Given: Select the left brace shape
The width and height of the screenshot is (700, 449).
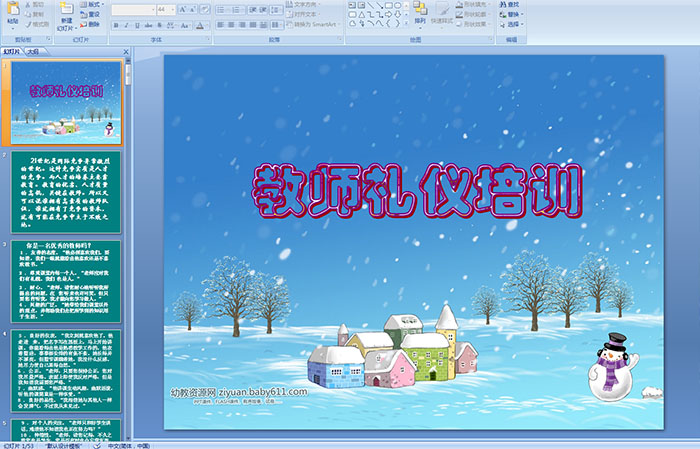Looking at the screenshot, I should [x=388, y=24].
